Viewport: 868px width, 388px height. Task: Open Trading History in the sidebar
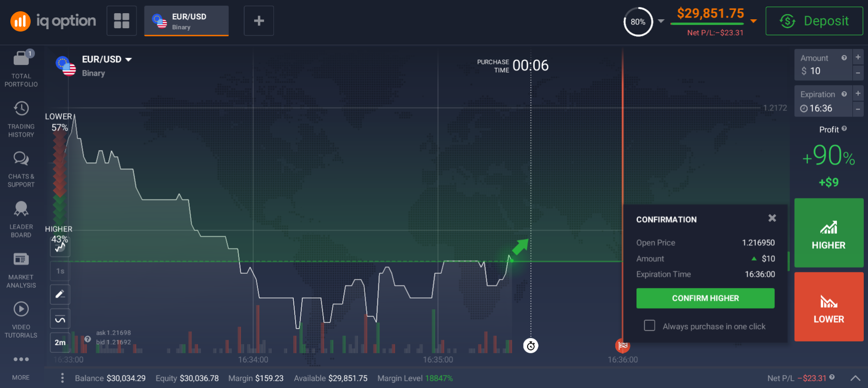pyautogui.click(x=21, y=119)
